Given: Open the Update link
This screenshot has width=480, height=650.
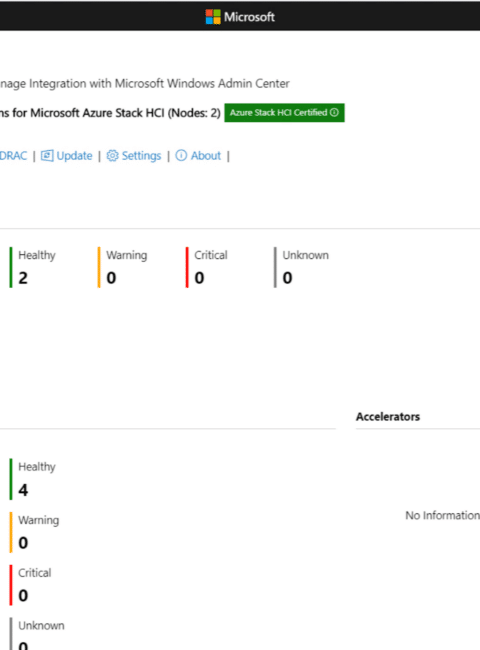Looking at the screenshot, I should click(74, 156).
